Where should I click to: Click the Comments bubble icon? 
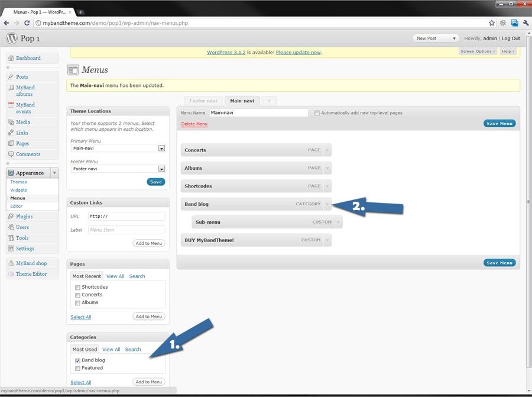[11, 154]
